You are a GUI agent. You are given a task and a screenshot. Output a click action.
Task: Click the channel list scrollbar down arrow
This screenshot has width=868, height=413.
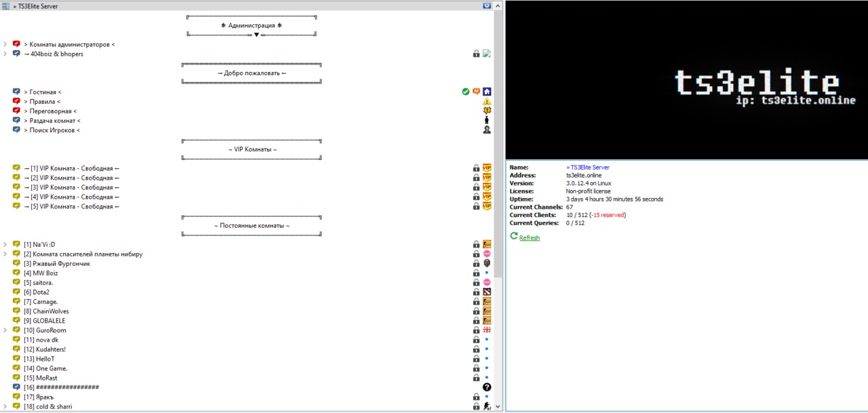498,407
